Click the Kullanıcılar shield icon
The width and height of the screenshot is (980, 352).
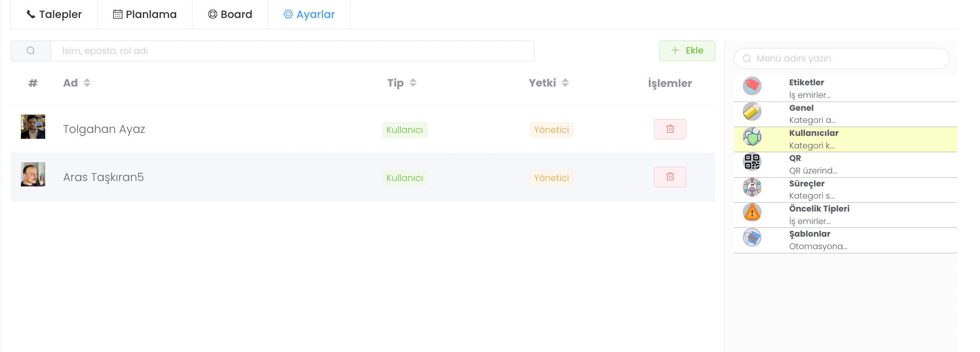pos(752,137)
